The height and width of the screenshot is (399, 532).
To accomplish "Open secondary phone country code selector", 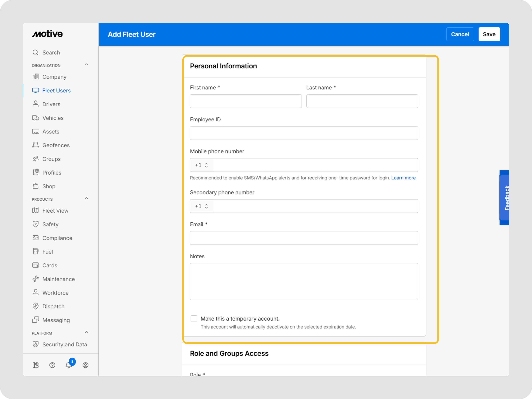I will coord(202,206).
